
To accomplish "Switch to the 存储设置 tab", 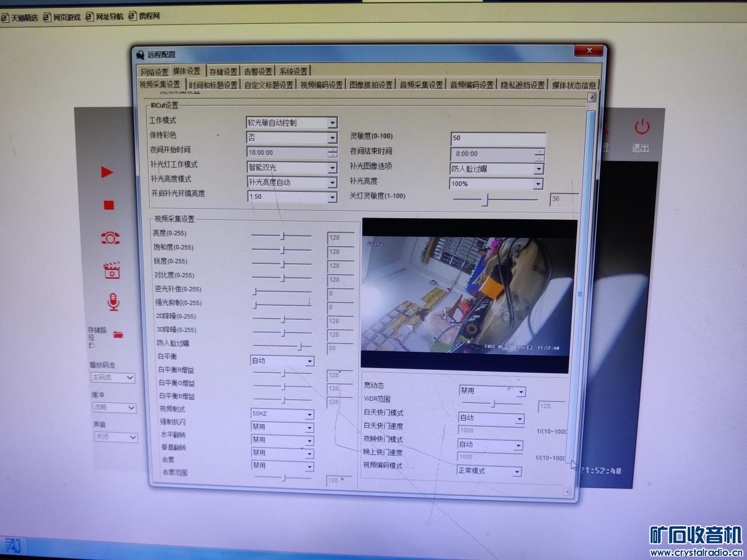I will (x=223, y=72).
